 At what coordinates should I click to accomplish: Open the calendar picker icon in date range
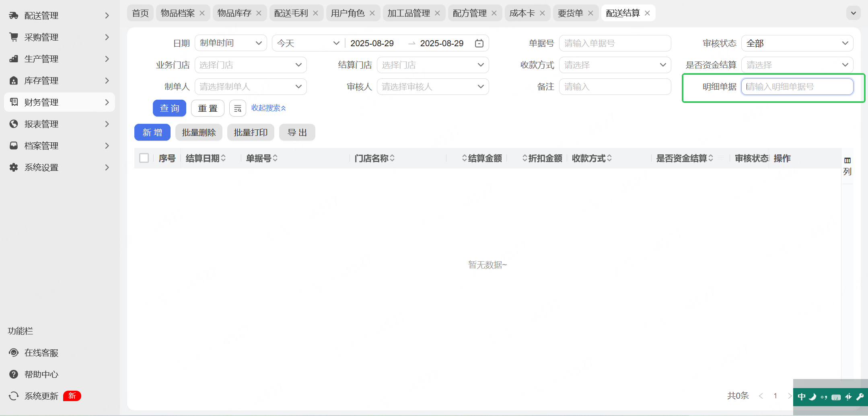click(x=479, y=43)
